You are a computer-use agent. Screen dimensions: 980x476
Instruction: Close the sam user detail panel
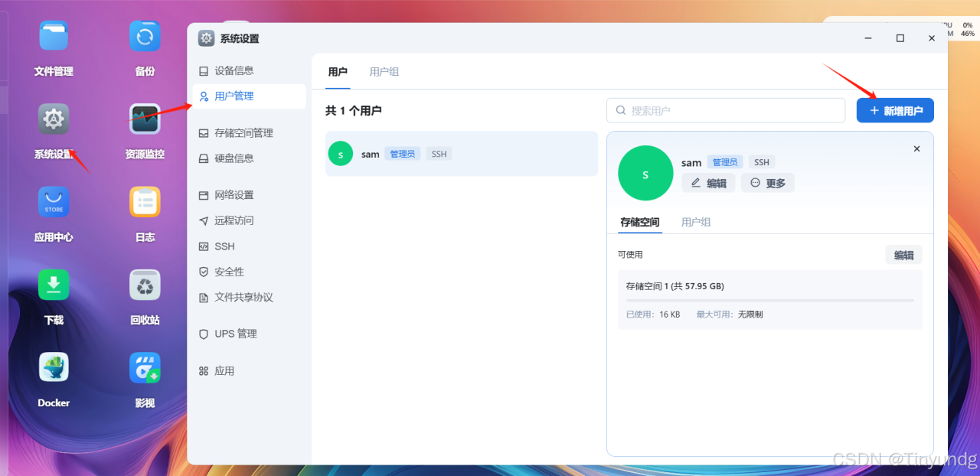click(x=916, y=148)
